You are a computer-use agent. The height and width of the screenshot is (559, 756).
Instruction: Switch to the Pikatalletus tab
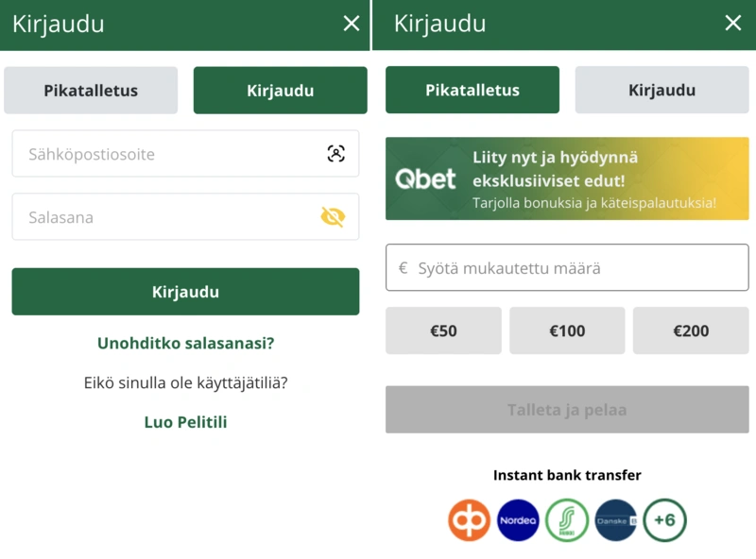tap(91, 91)
